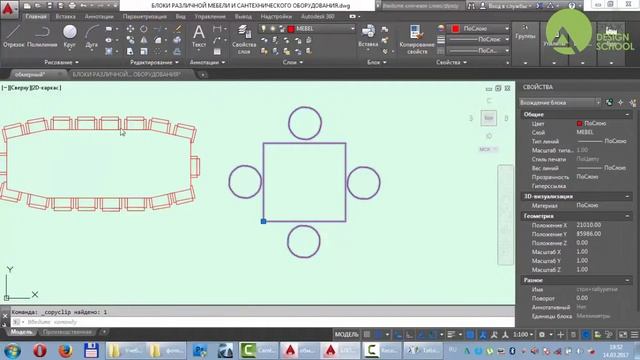Switch to the Вывод ribbon tab

243,17
